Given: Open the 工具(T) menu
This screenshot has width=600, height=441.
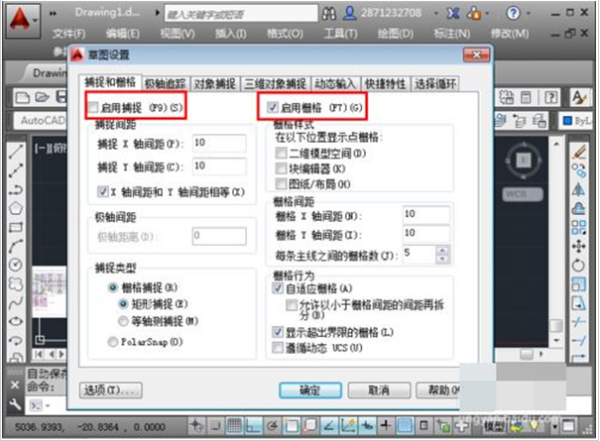Looking at the screenshot, I should 341,34.
